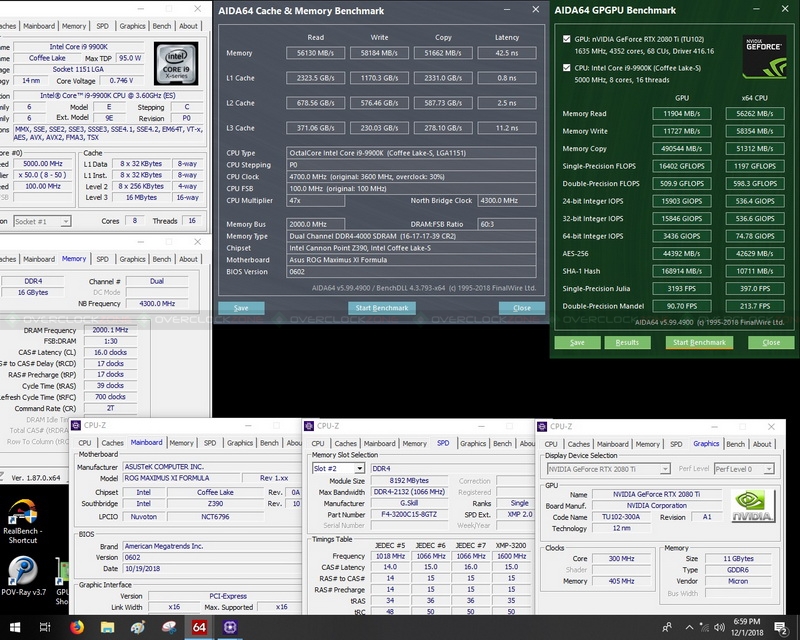800x640 pixels.
Task: Select the Bench tab in the CPU-Z Mainboard window
Action: click(x=269, y=443)
